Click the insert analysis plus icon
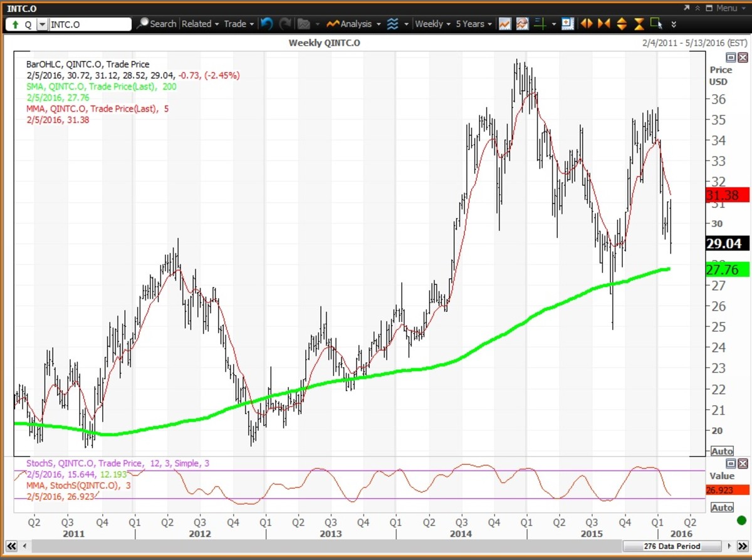Viewport: 752px width, 560px height. coord(567,24)
